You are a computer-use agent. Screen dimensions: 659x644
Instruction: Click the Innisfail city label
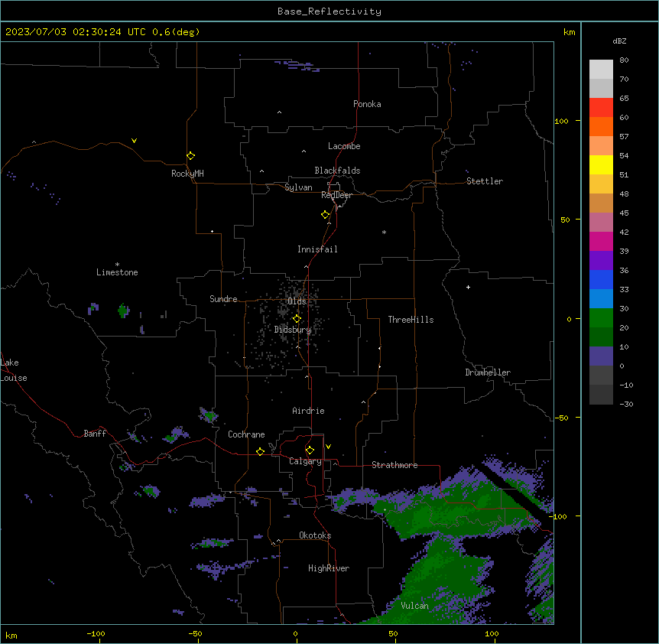click(317, 249)
